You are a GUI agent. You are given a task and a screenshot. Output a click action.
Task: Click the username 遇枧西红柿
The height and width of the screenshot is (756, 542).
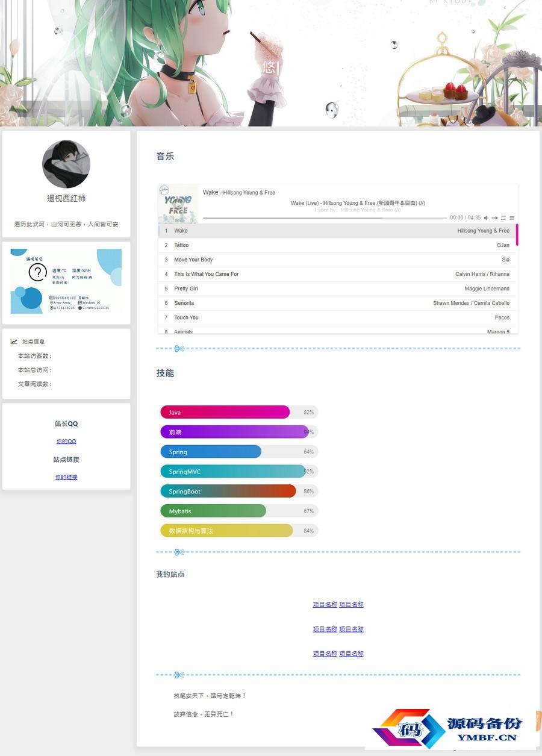[x=66, y=198]
